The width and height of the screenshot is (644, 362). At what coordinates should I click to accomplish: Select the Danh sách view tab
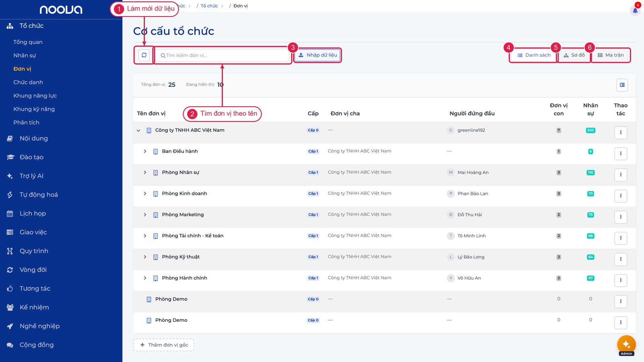(534, 55)
